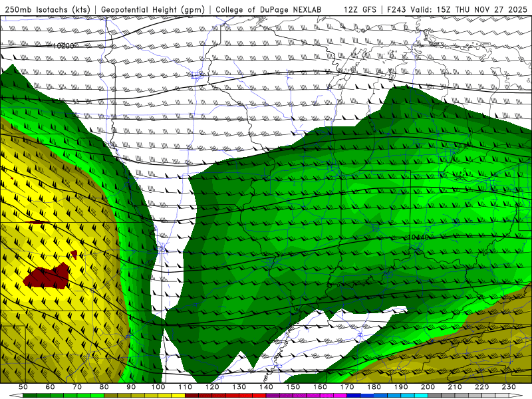532x399 pixels.
Task: Click the 10440 height contour label
Action: (418, 237)
